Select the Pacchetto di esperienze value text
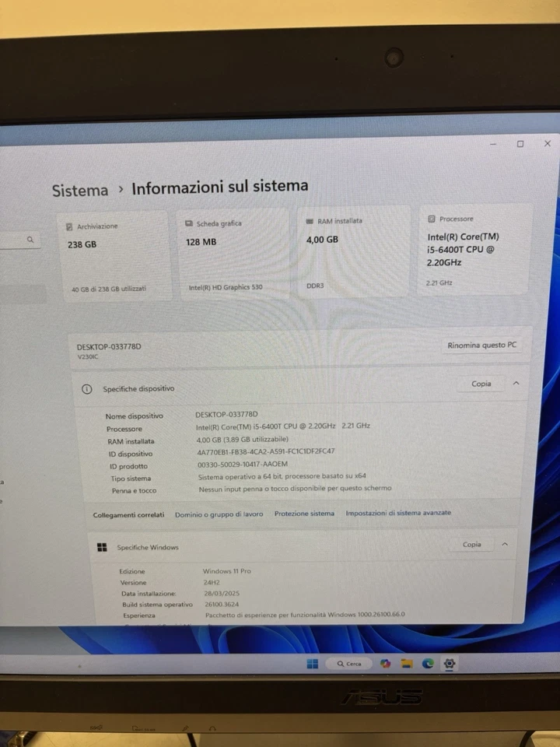Viewport: 560px width, 747px height. tap(305, 615)
